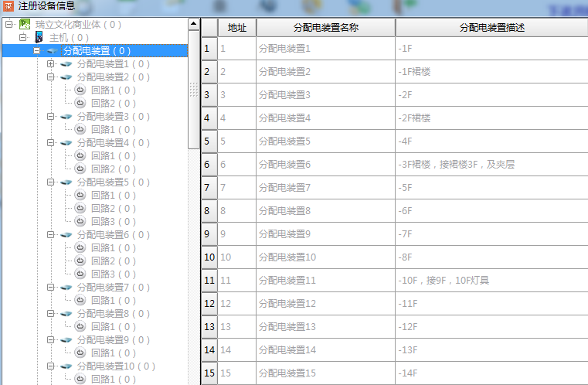The width and height of the screenshot is (588, 385).
Task: Click the loop icon of 回路3 under 分配电装置5
Action: point(80,222)
